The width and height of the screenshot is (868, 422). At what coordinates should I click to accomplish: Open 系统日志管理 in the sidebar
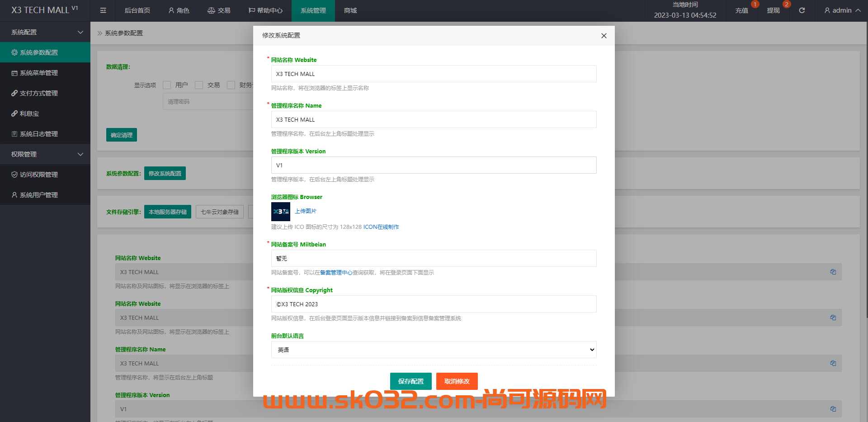coord(45,134)
